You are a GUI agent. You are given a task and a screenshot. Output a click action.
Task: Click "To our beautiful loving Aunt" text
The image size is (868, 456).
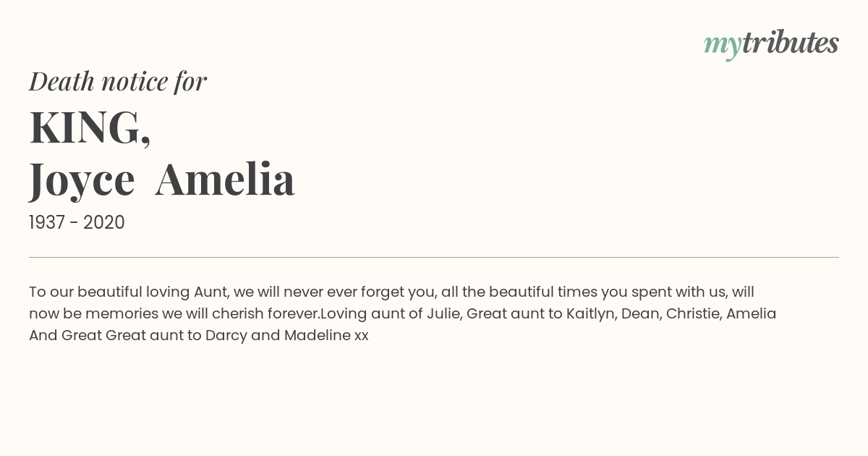coord(129,292)
